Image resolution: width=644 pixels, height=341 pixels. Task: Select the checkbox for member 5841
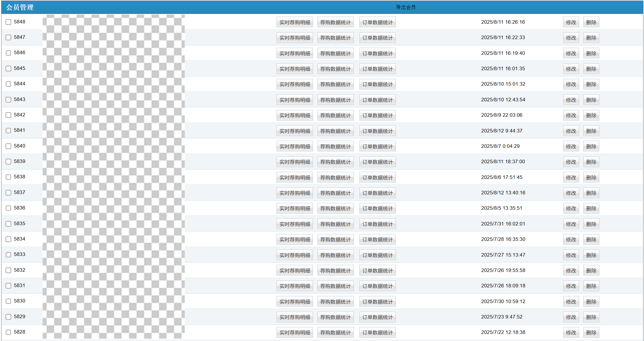point(9,131)
